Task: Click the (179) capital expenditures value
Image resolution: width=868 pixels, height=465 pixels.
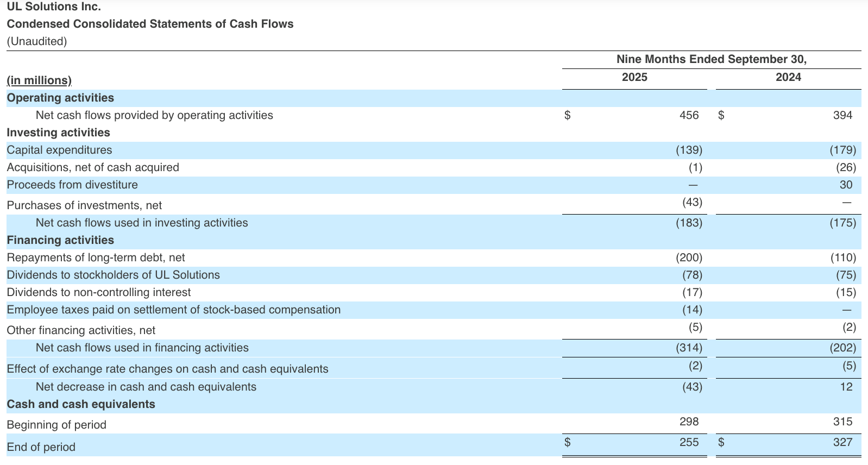Action: click(x=843, y=150)
